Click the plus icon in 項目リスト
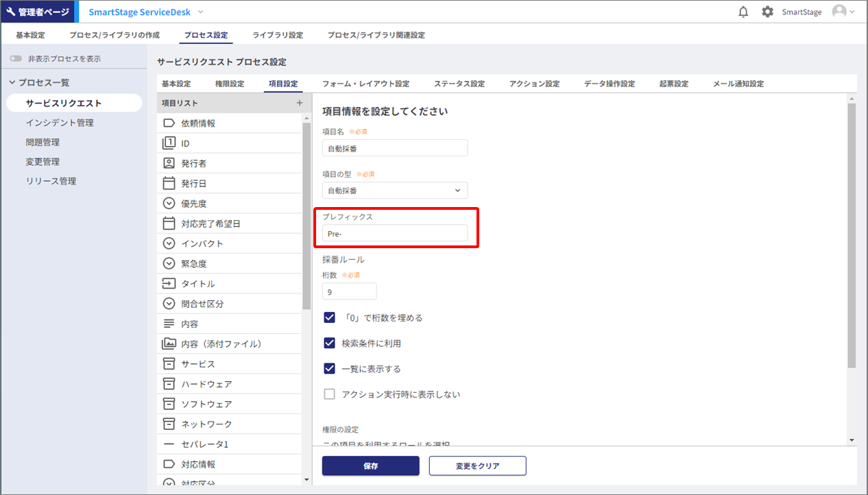Viewport: 868px width, 495px height. coord(299,103)
